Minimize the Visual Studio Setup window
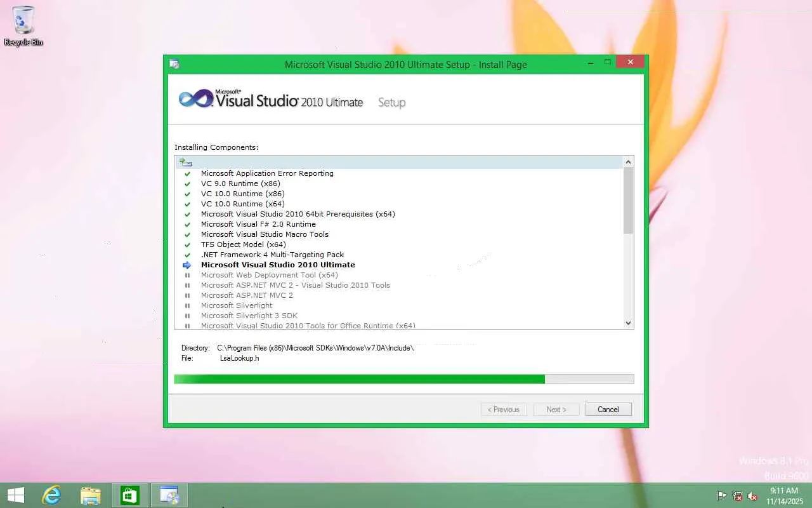 591,62
